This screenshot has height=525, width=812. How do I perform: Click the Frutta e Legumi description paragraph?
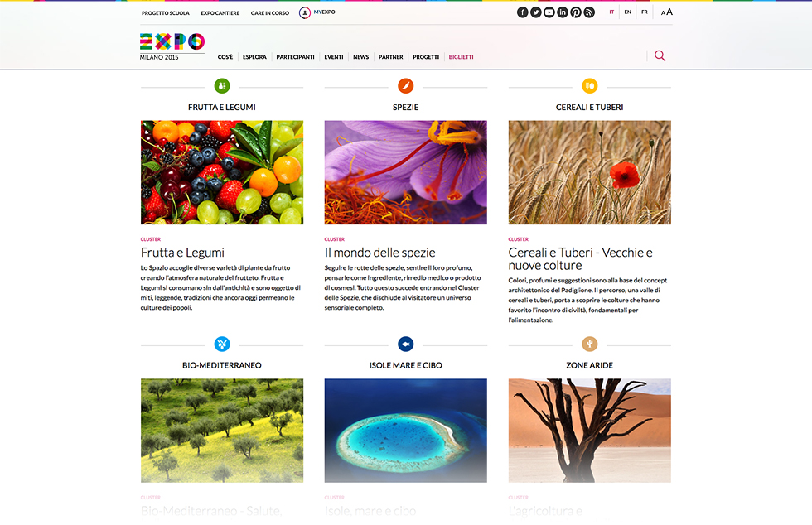pos(220,287)
